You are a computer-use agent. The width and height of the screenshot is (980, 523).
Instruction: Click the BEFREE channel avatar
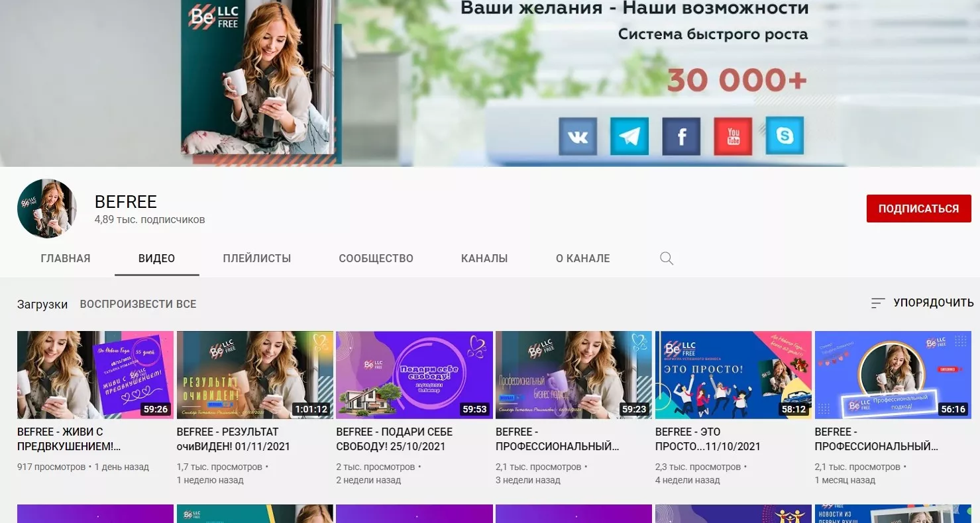click(x=46, y=209)
